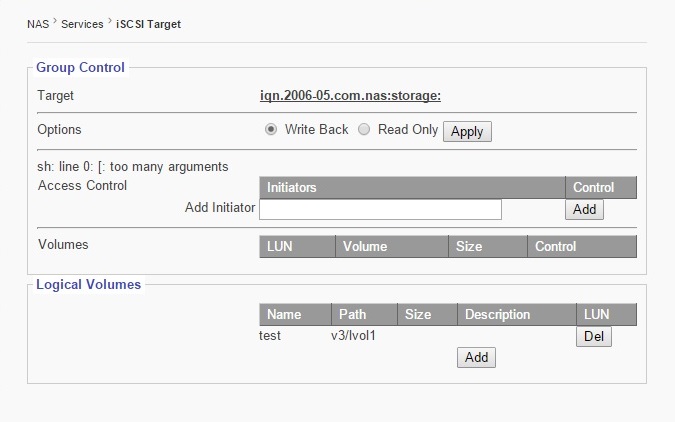
Task: Click Add under the Logical Volumes table
Action: pos(476,357)
